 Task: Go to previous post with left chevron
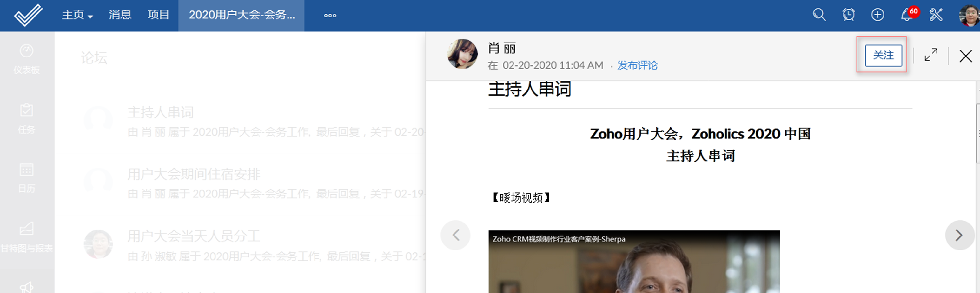click(x=455, y=235)
